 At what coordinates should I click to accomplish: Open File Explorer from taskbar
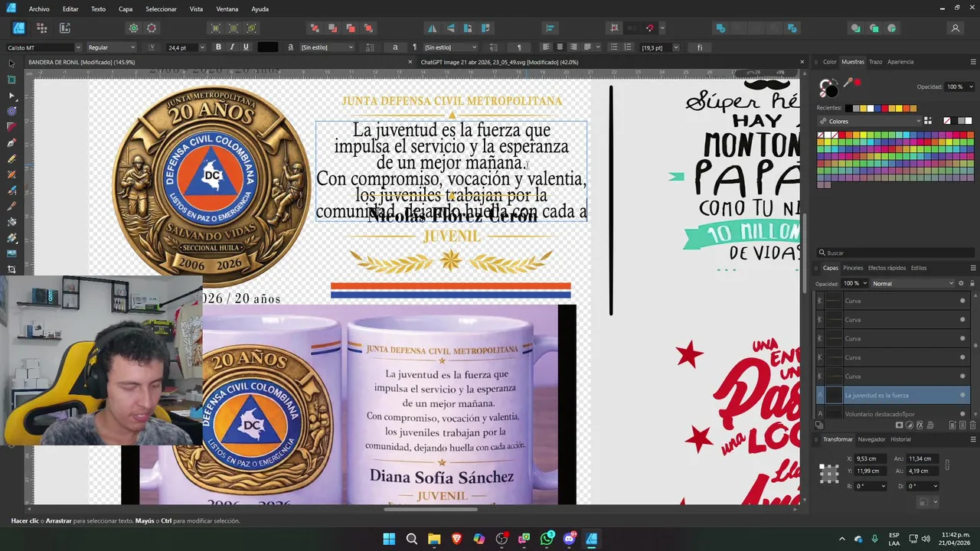pos(434,539)
